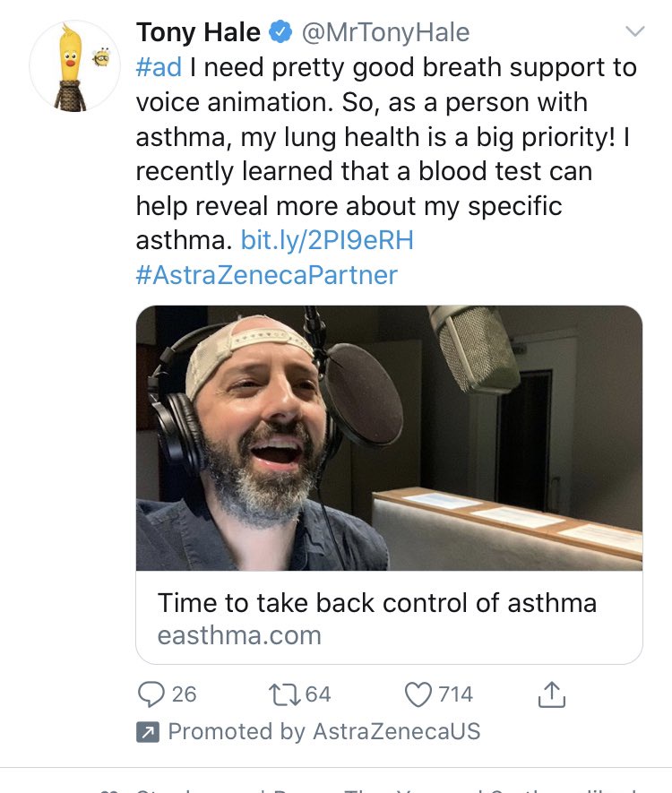
Task: Tap the Tony Hale display name
Action: 198,33
